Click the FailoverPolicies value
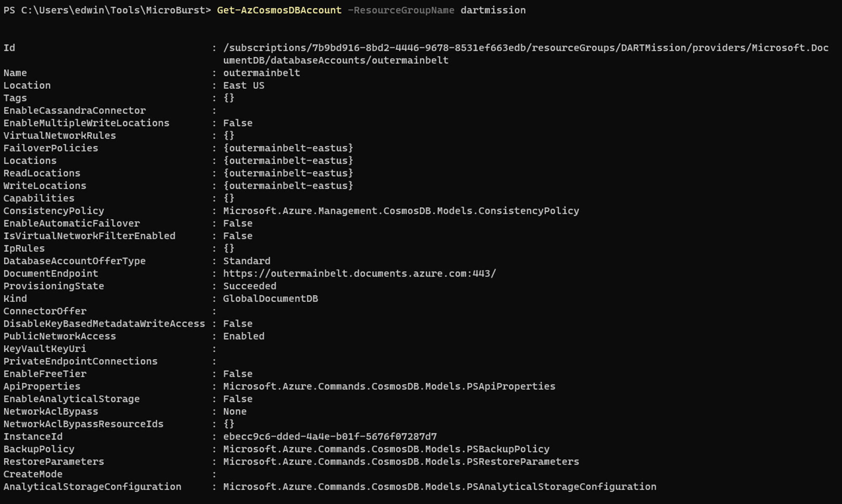Screen dimensions: 842x504 pos(288,148)
